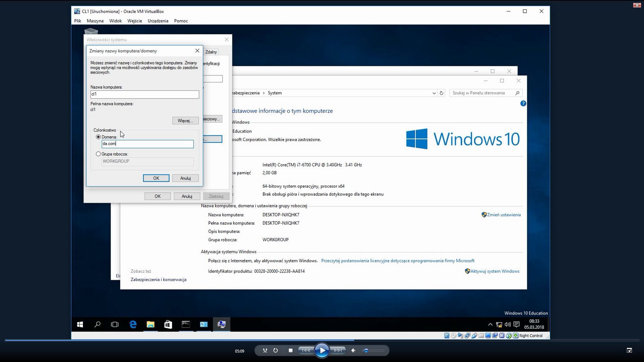Refresh the Control Panel address bar
Screen dimensions: 644x362
point(441,93)
